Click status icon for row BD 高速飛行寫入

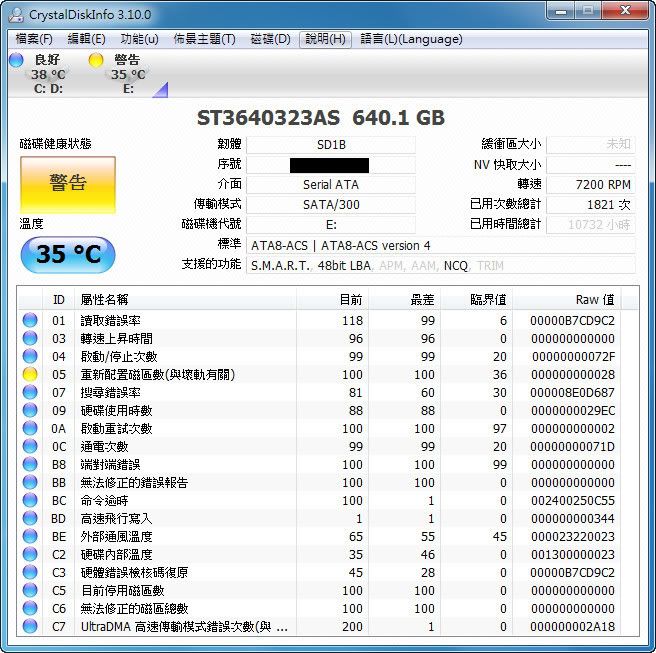click(x=30, y=518)
